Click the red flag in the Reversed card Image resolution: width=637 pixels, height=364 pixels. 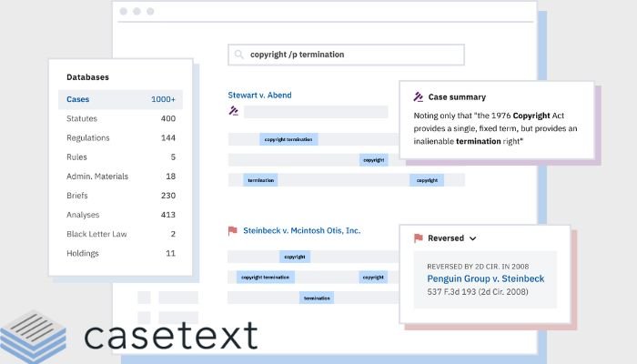coord(419,238)
